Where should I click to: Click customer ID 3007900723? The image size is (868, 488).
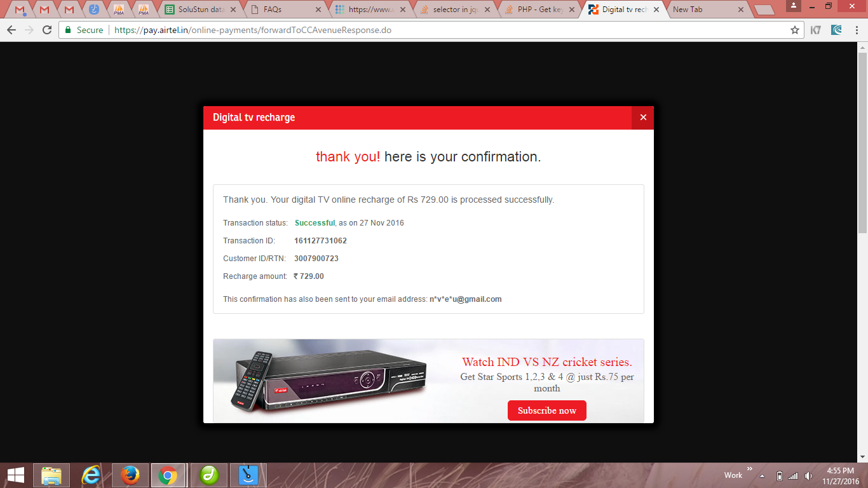coord(316,259)
